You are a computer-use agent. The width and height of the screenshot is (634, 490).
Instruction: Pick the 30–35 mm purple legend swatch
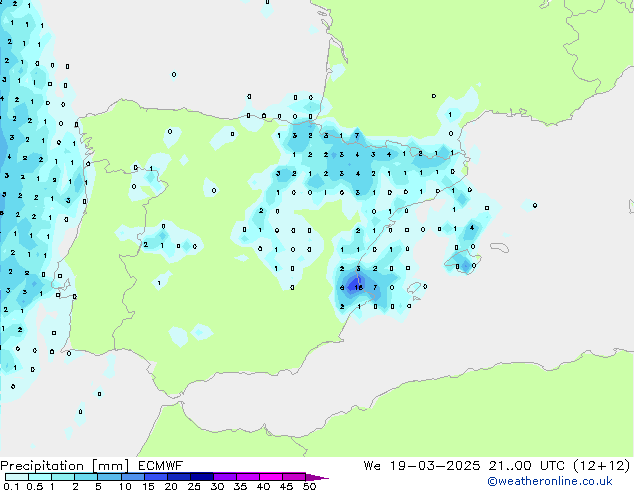pos(224,477)
